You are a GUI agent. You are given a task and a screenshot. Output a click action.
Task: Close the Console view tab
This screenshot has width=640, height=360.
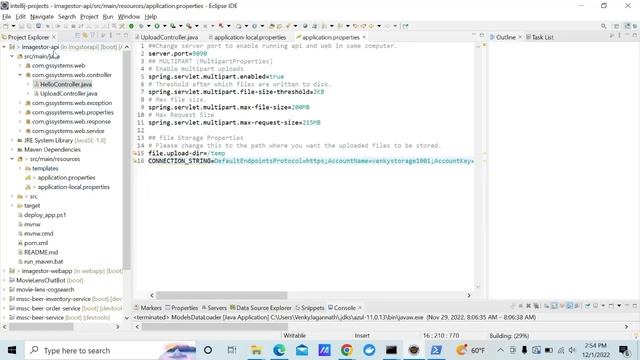point(360,308)
